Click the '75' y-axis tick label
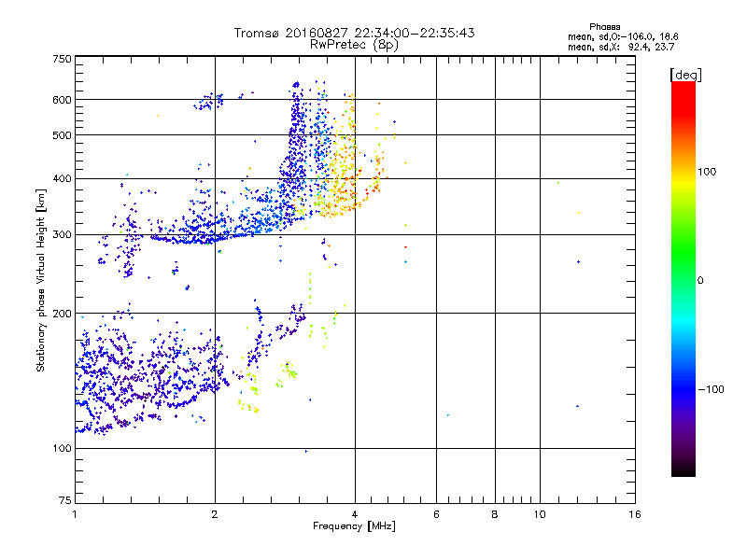 [65, 500]
